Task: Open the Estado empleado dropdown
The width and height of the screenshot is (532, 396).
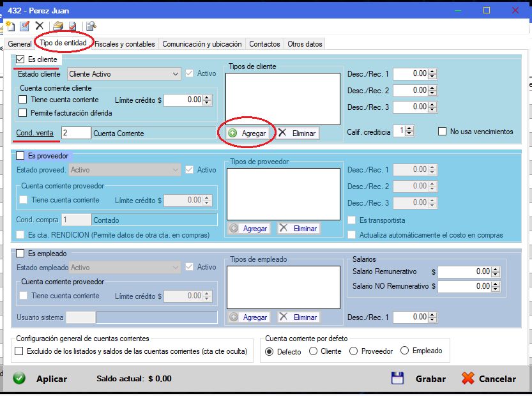Action: (124, 268)
